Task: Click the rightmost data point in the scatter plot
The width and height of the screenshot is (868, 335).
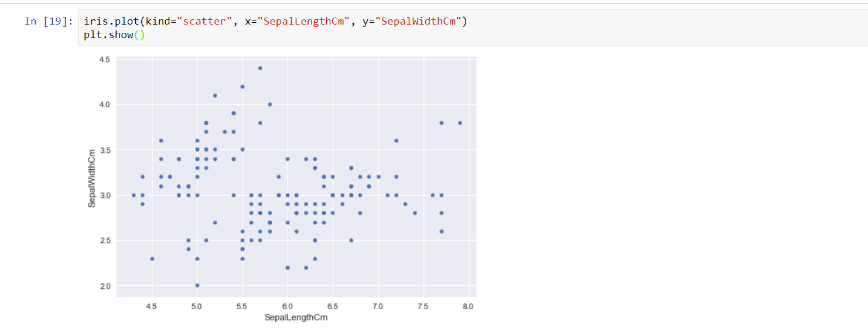Action: point(460,123)
